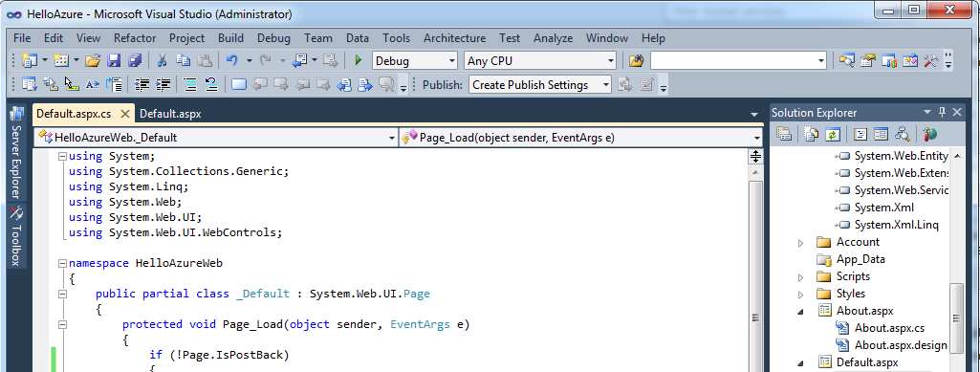Open the Analyze menu
The width and height of the screenshot is (980, 372).
click(554, 38)
